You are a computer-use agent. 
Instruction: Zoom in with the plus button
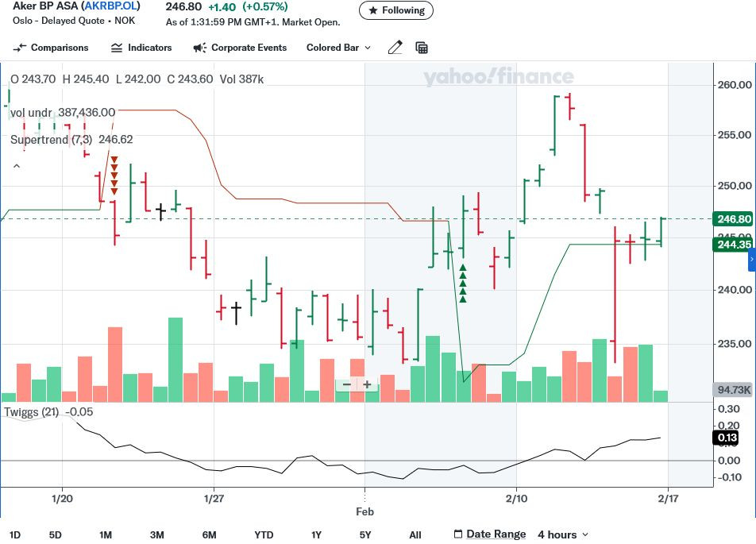(x=367, y=384)
